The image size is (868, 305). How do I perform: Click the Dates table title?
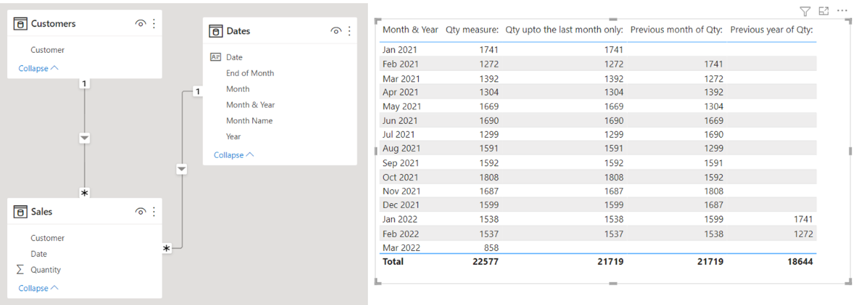pyautogui.click(x=238, y=31)
